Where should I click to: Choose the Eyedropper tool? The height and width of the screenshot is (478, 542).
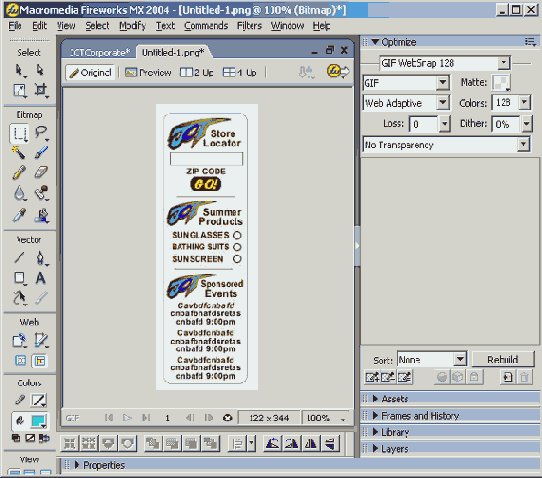[x=19, y=215]
